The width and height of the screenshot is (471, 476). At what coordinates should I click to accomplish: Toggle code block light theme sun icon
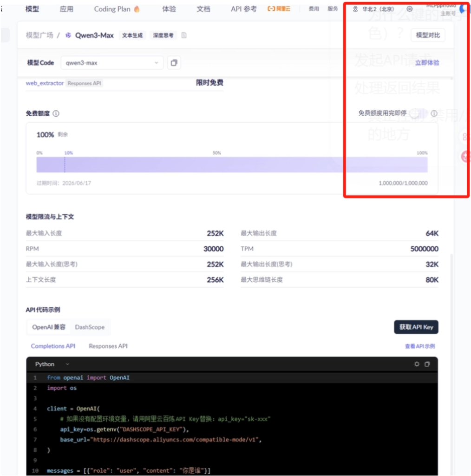coord(417,364)
